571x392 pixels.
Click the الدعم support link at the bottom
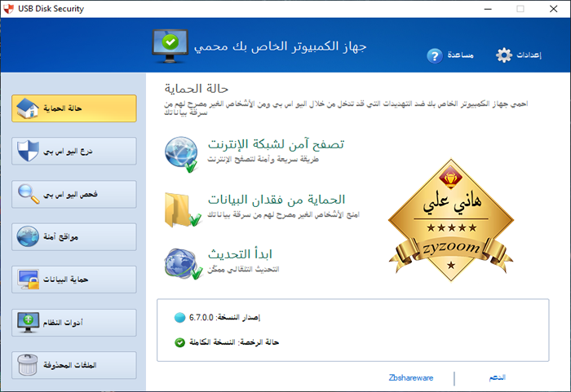tap(497, 377)
